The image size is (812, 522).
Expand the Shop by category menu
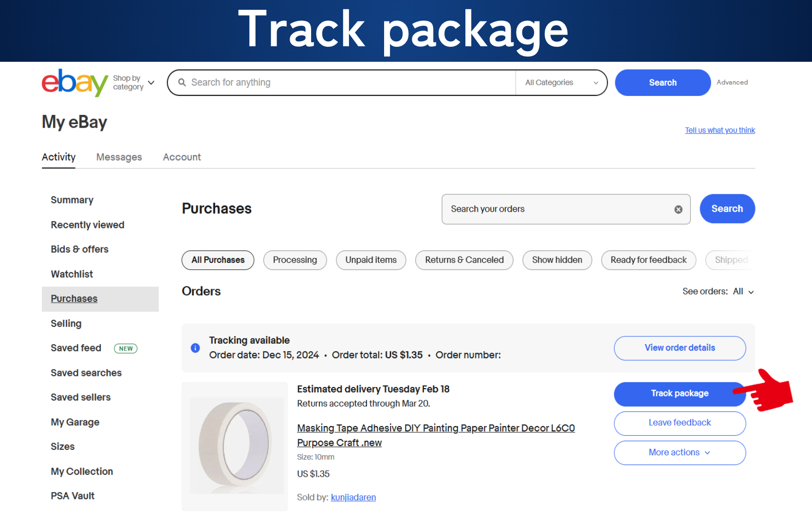coord(134,83)
